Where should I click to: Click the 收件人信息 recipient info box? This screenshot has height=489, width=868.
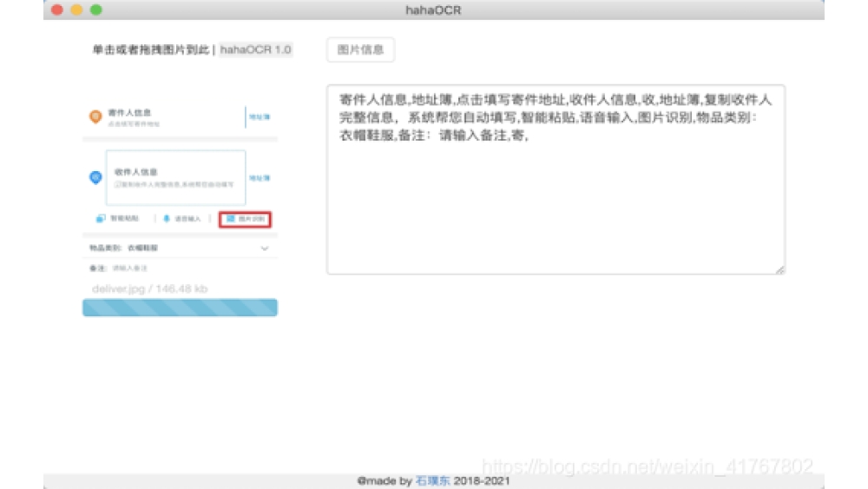pyautogui.click(x=175, y=177)
